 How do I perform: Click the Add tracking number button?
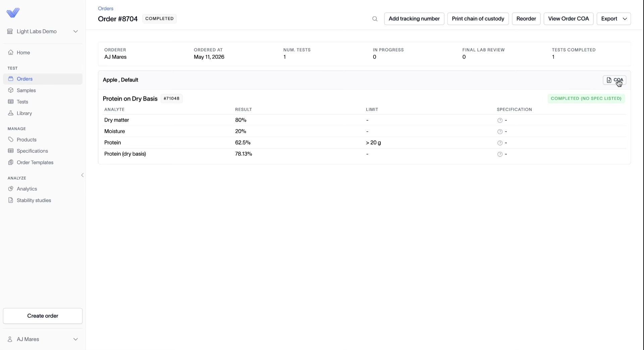pos(414,19)
